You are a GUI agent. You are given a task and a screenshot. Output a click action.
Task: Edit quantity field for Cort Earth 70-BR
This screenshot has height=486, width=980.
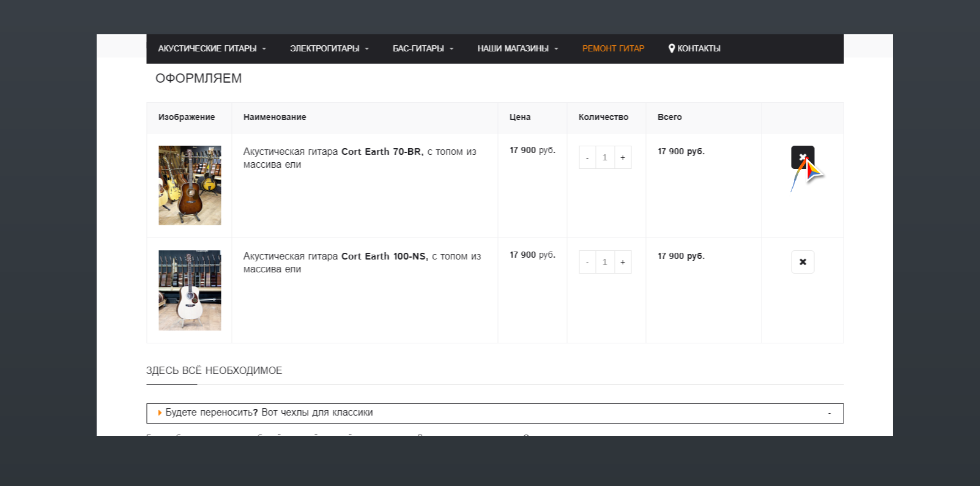[x=605, y=157]
